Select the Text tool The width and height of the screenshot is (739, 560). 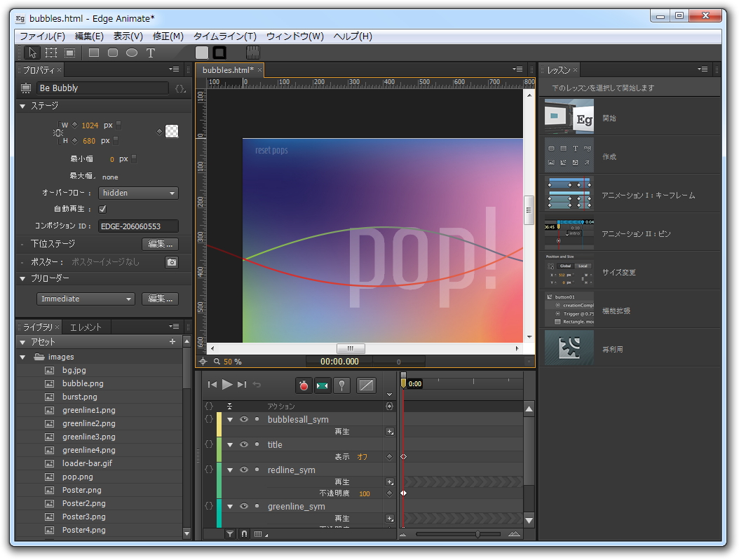149,53
